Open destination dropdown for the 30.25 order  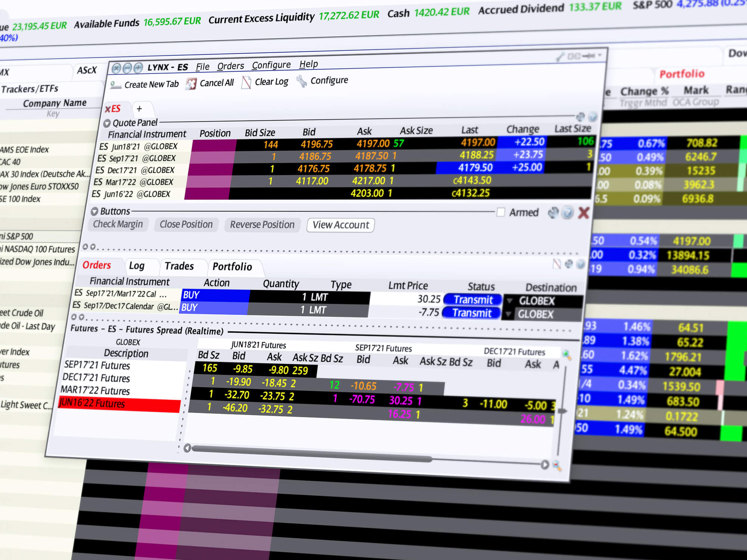click(x=509, y=301)
